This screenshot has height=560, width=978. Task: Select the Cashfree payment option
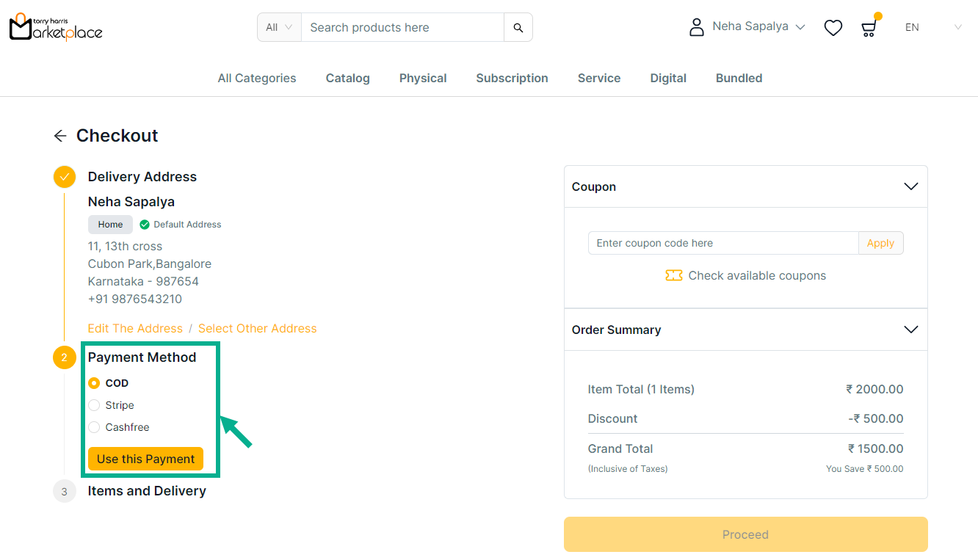[94, 427]
